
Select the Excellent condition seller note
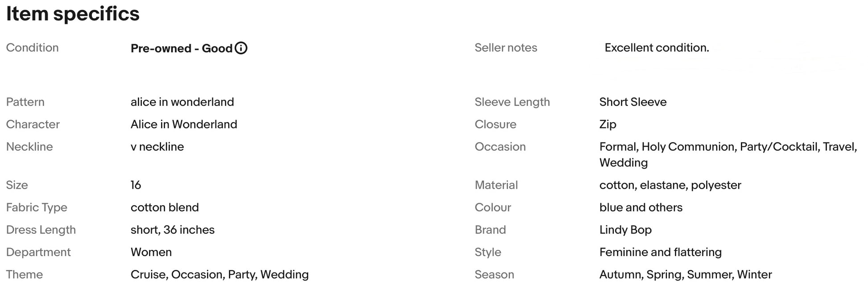656,48
